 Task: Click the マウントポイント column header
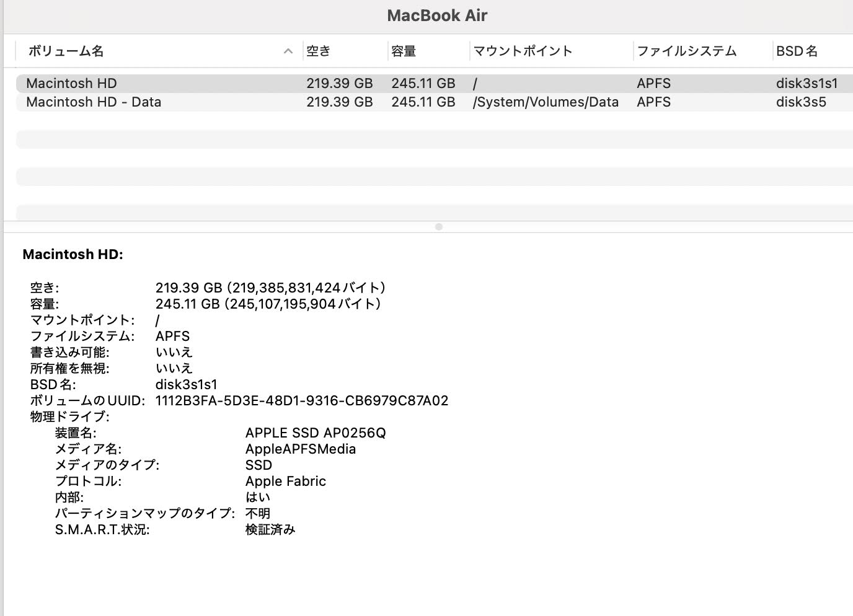[523, 51]
